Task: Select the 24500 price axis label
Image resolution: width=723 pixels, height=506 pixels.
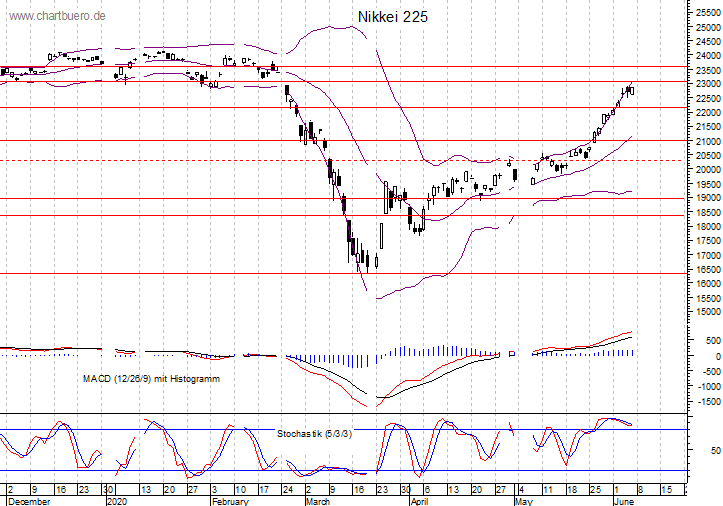Action: click(708, 42)
